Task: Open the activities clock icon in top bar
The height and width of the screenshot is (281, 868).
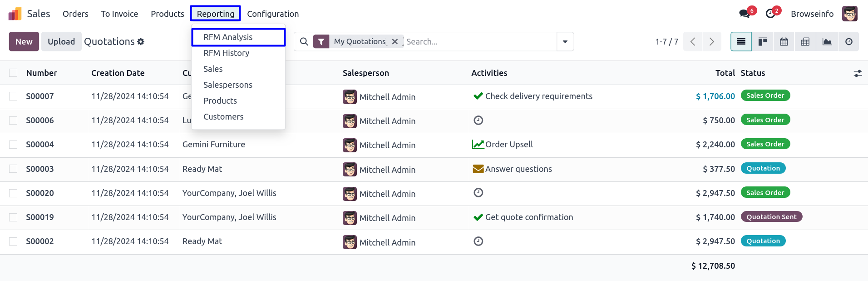Action: (770, 14)
